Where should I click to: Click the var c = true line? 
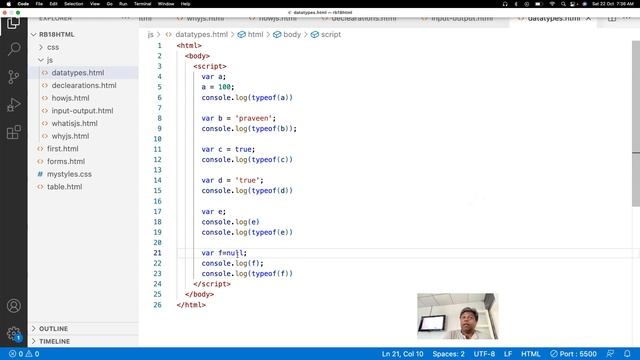(x=228, y=149)
